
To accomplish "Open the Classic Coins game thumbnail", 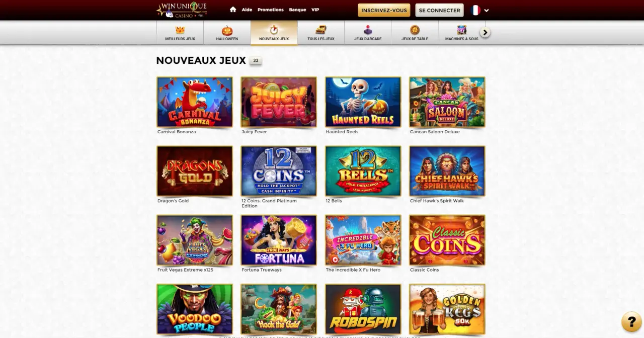I will click(447, 240).
